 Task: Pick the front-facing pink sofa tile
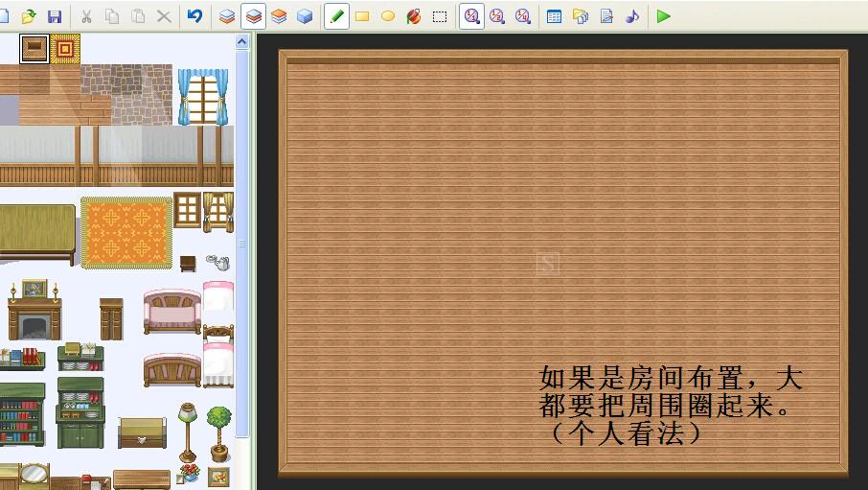(x=172, y=312)
